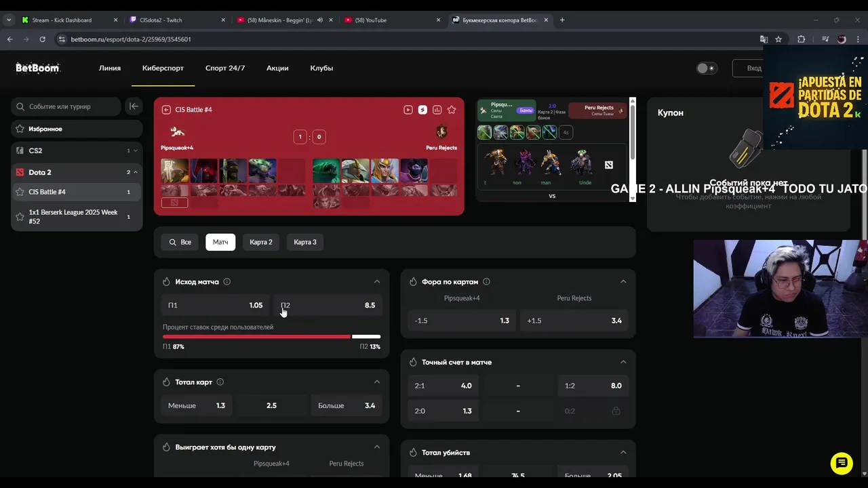Collapse the Тотал убийств section
This screenshot has width=868, height=488.
pyautogui.click(x=623, y=452)
